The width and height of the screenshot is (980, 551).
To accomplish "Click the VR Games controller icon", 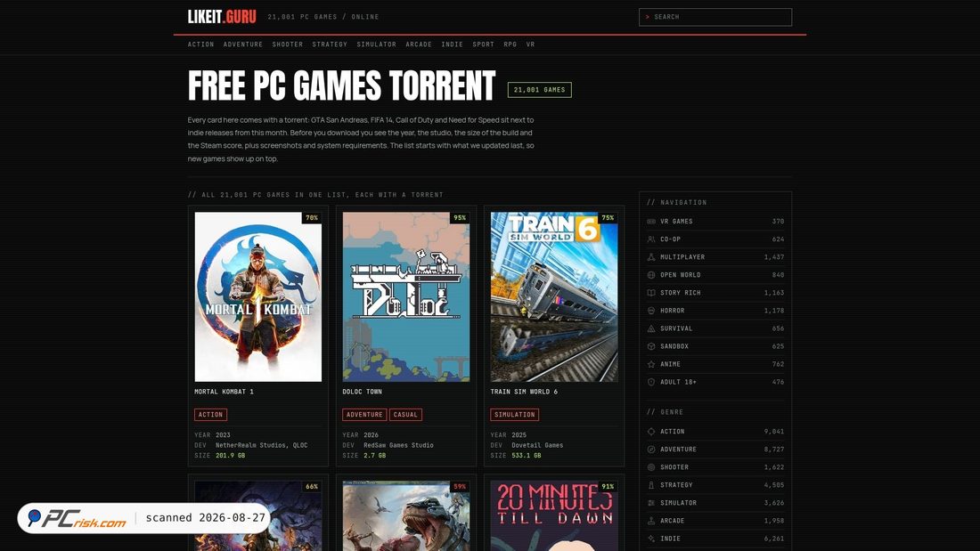I will (x=650, y=221).
